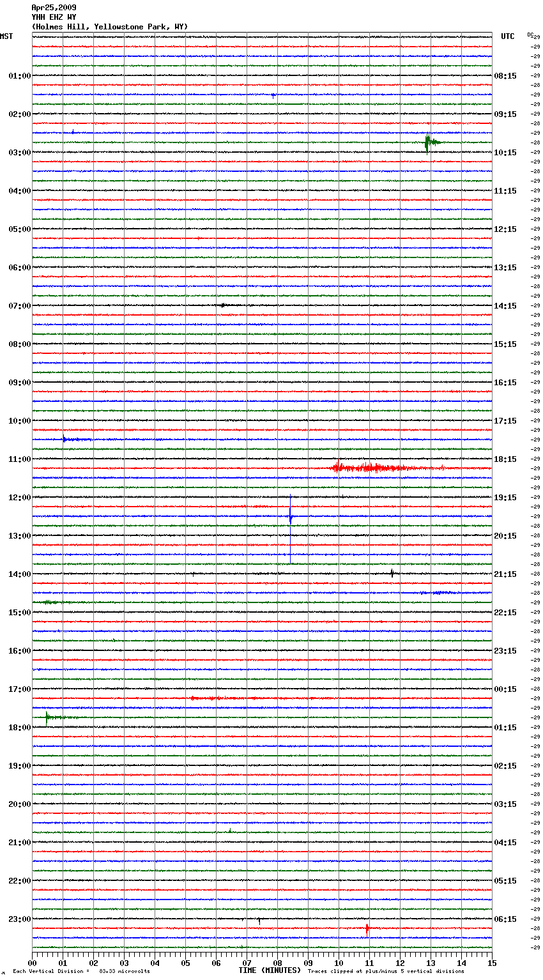The height and width of the screenshot is (980, 543).
Task: Click the UTC time label '08:15'
Action: 505,76
